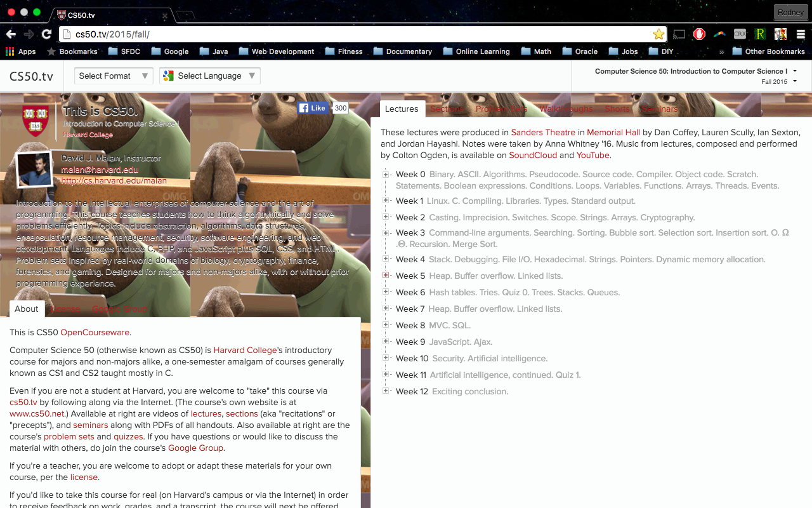Image resolution: width=812 pixels, height=508 pixels.
Task: Click the red AdBlock stop-sign extension icon
Action: pos(699,34)
